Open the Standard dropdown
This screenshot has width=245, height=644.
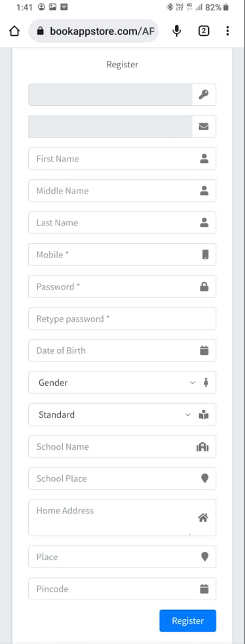coord(122,415)
